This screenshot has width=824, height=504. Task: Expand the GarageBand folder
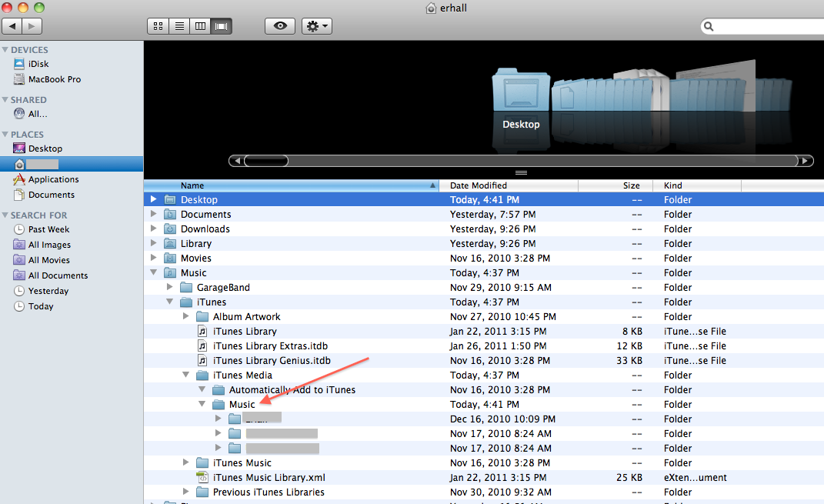[x=170, y=287]
